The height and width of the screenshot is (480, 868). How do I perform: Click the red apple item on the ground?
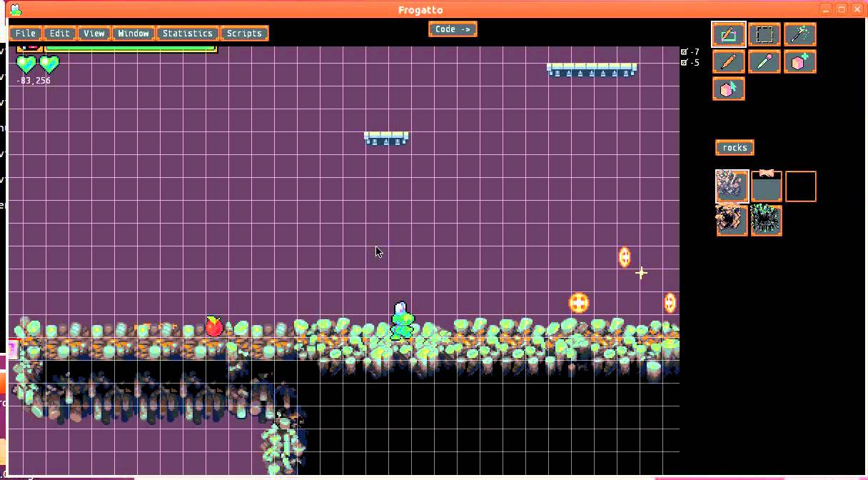click(214, 326)
